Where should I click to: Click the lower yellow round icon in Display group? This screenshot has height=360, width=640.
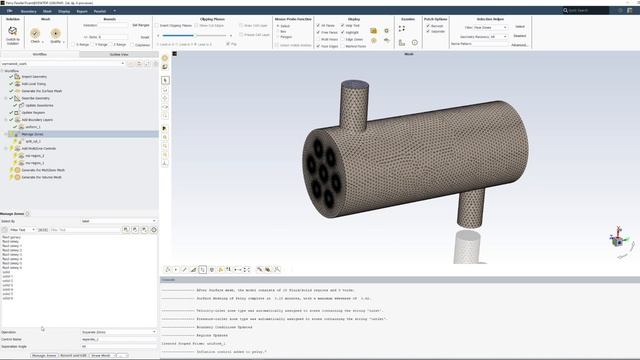pos(373,40)
